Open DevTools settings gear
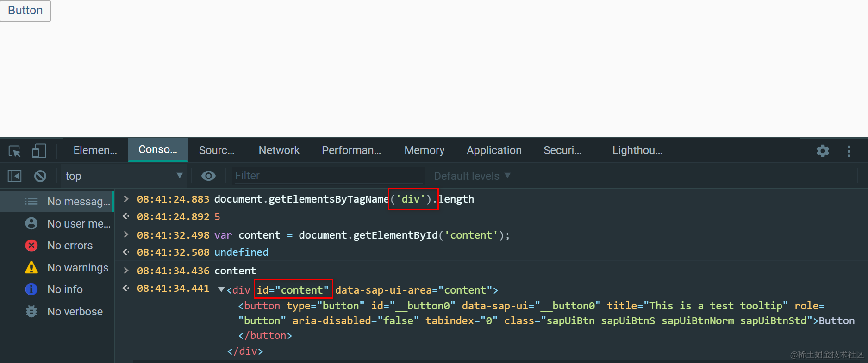Viewport: 868px width, 363px height. 823,151
